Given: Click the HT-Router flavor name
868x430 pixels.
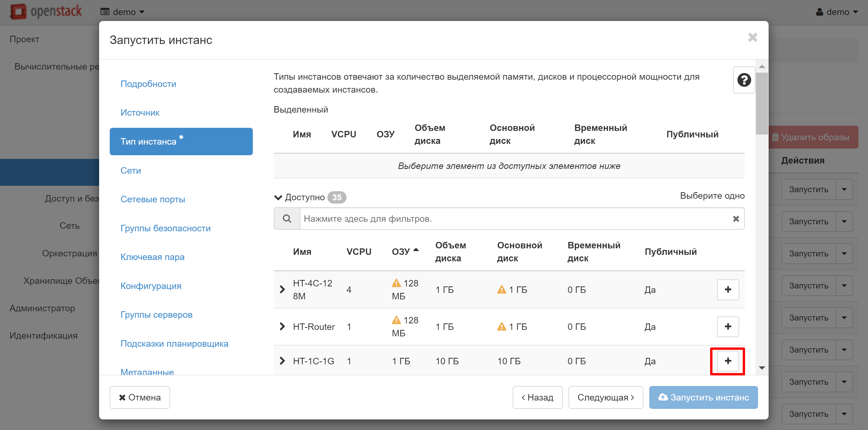Looking at the screenshot, I should [x=314, y=327].
